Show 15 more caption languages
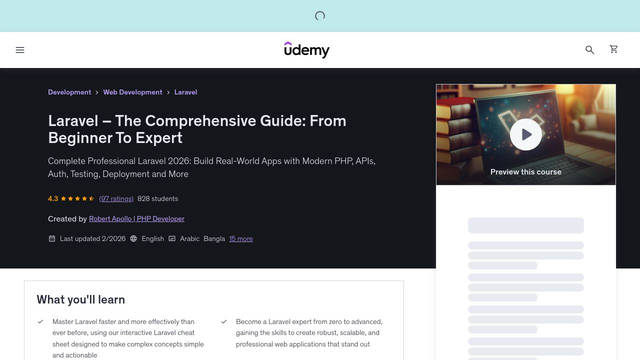This screenshot has height=360, width=640. [241, 239]
